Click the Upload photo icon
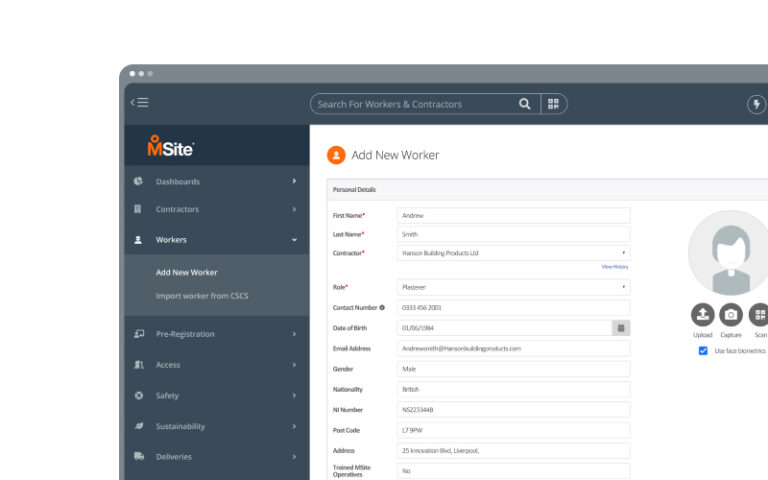 click(702, 314)
